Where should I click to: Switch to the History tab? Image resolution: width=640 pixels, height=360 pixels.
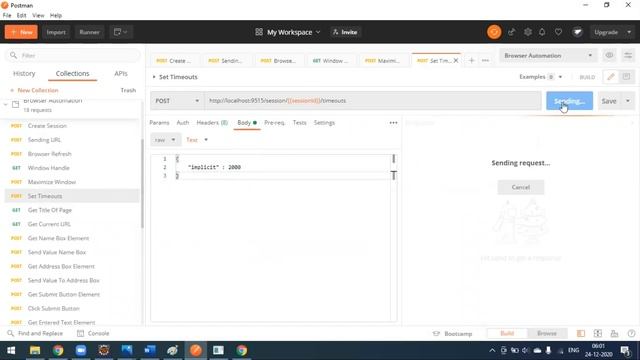click(x=24, y=73)
